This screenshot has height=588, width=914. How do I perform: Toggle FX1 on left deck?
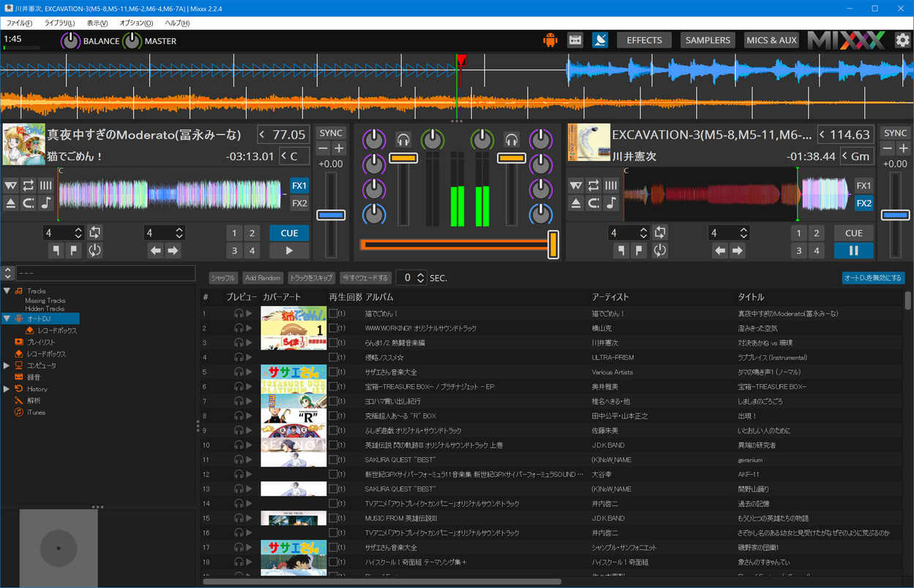(299, 186)
